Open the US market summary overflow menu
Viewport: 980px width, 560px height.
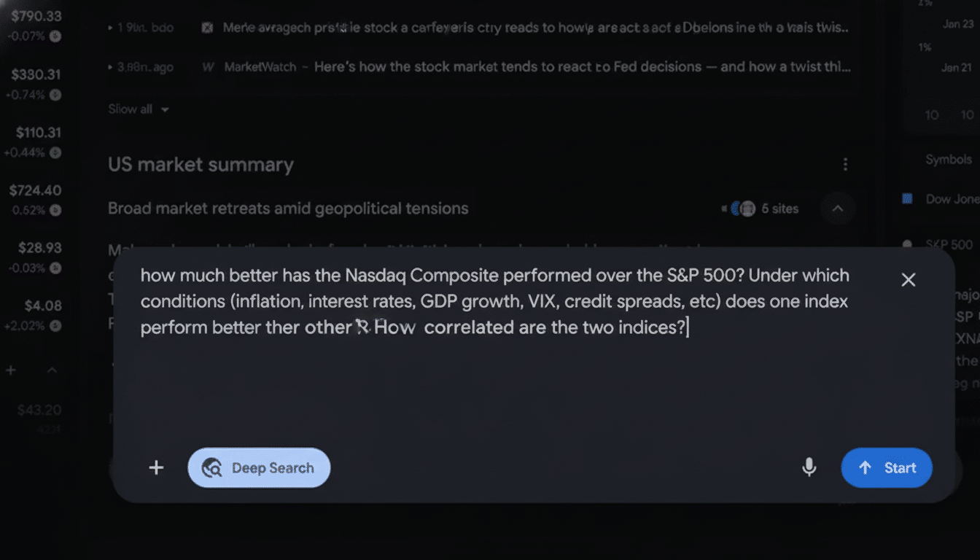(845, 164)
